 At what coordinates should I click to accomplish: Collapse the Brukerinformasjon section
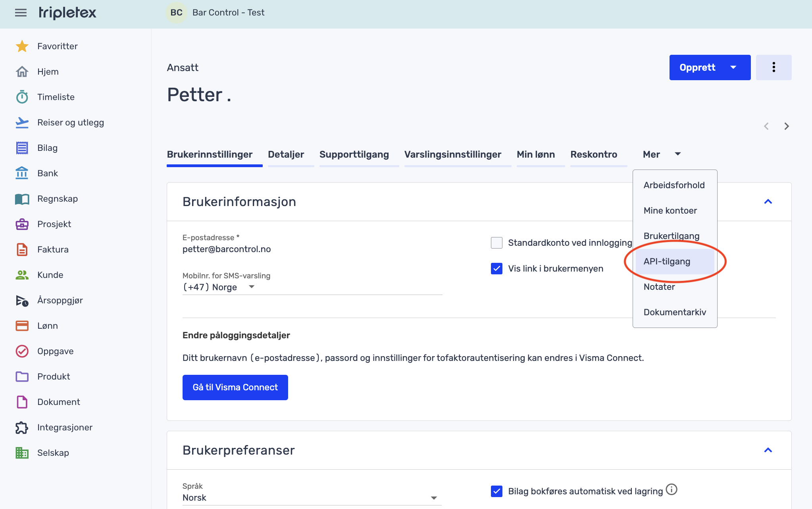[768, 202]
